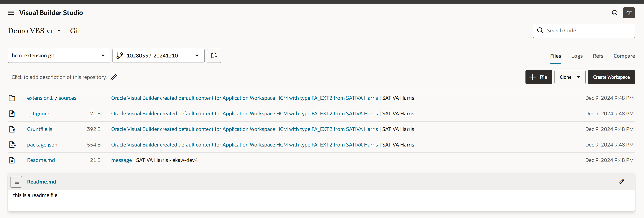Open the hamburger navigation menu
644x218 pixels.
tap(11, 13)
